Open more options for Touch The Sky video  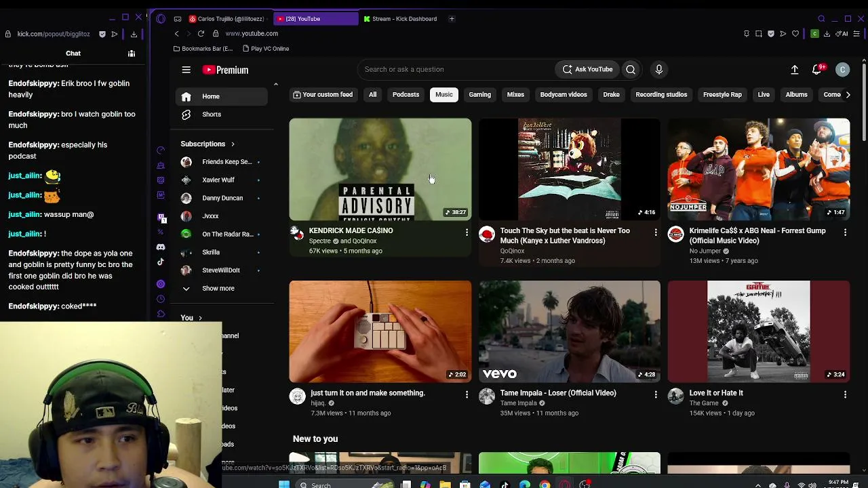656,232
